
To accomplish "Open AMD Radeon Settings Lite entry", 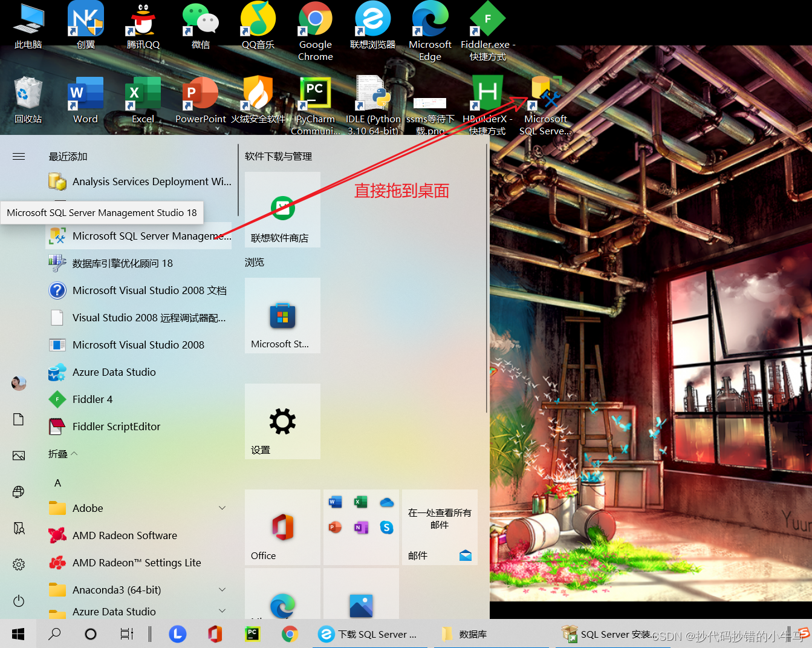I will click(x=139, y=563).
